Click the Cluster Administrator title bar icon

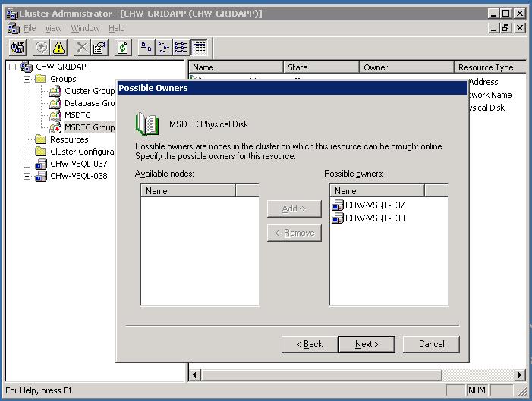12,14
